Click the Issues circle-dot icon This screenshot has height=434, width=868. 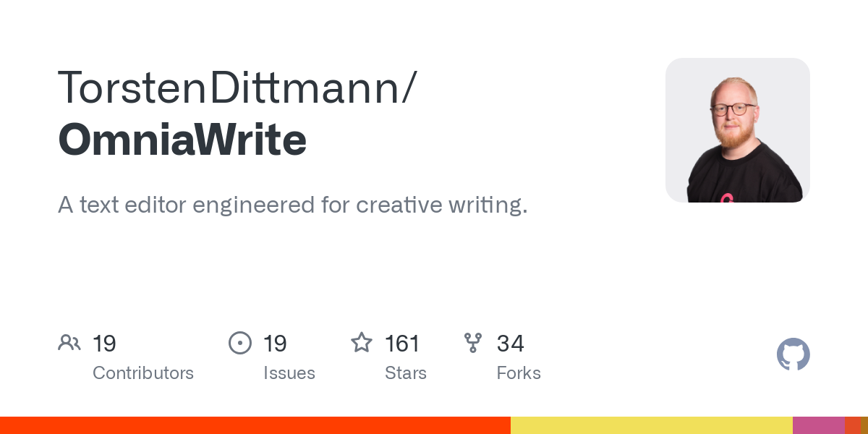(239, 342)
